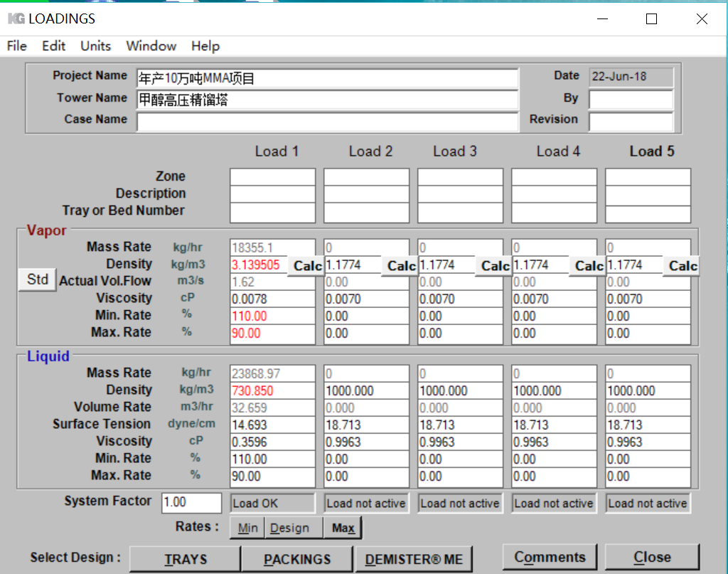Click the Calc button for Load 5 density

click(x=682, y=266)
